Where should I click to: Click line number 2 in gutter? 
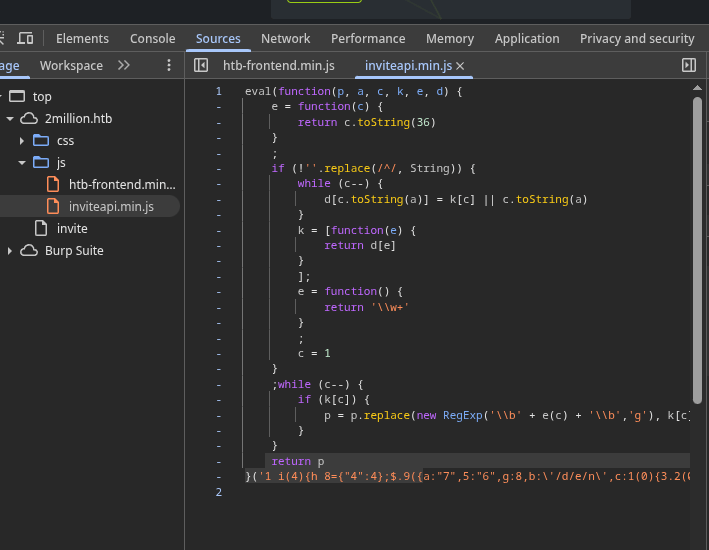point(219,492)
